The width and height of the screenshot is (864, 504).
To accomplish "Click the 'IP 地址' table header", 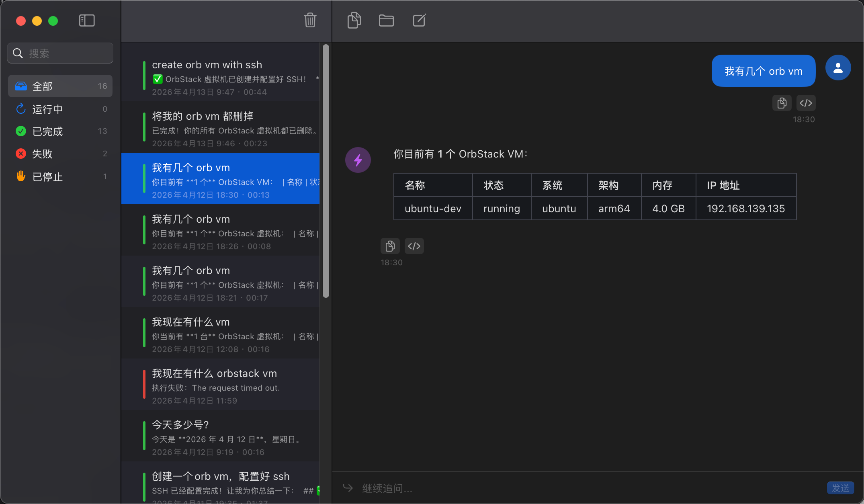I will pyautogui.click(x=746, y=185).
